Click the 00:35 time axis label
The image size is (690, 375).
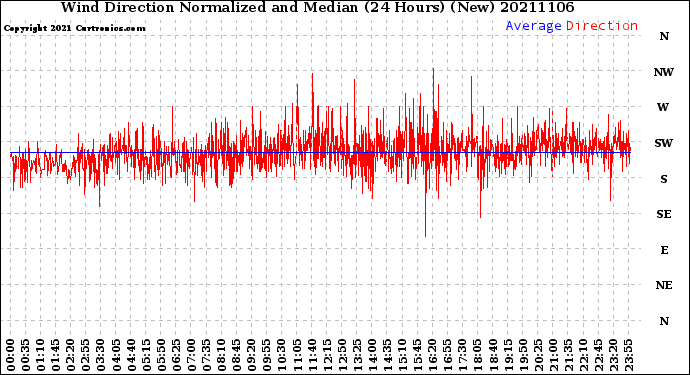point(26,355)
